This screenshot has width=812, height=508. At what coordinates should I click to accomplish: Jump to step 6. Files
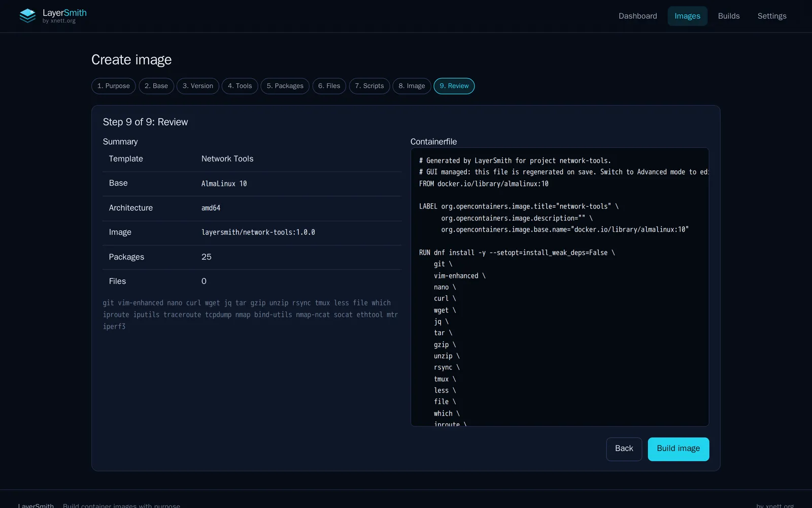329,86
